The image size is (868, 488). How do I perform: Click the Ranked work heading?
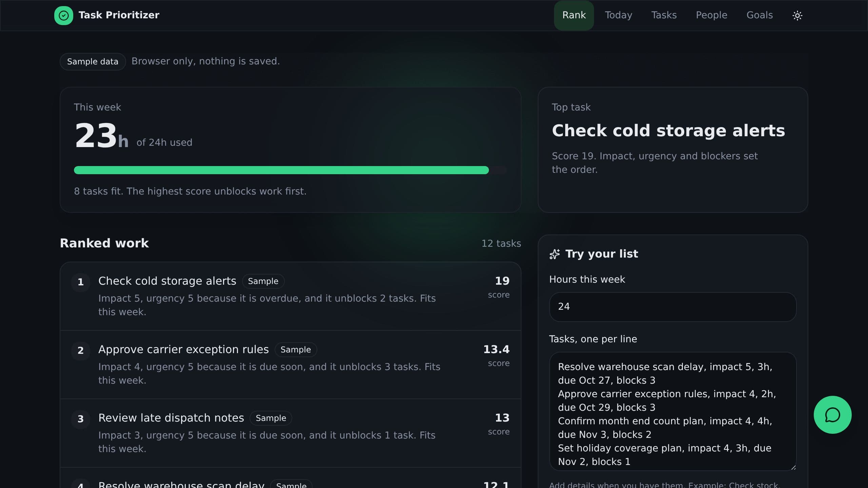104,243
